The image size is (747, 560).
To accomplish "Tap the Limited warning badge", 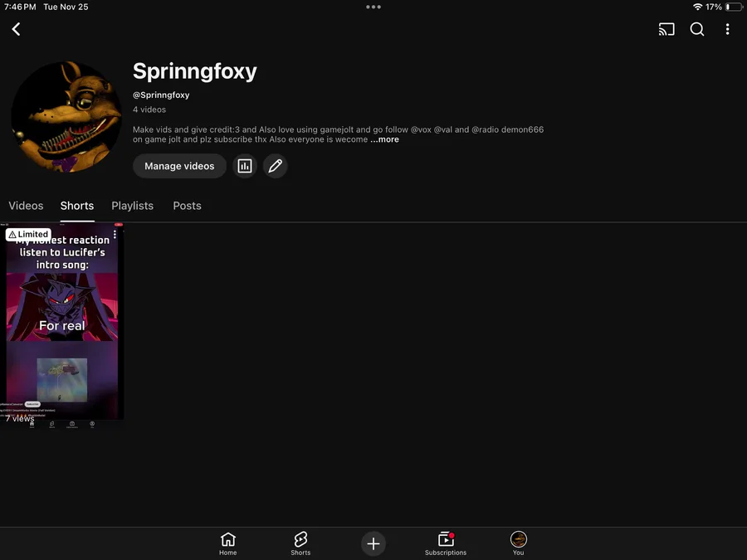I will pyautogui.click(x=28, y=234).
